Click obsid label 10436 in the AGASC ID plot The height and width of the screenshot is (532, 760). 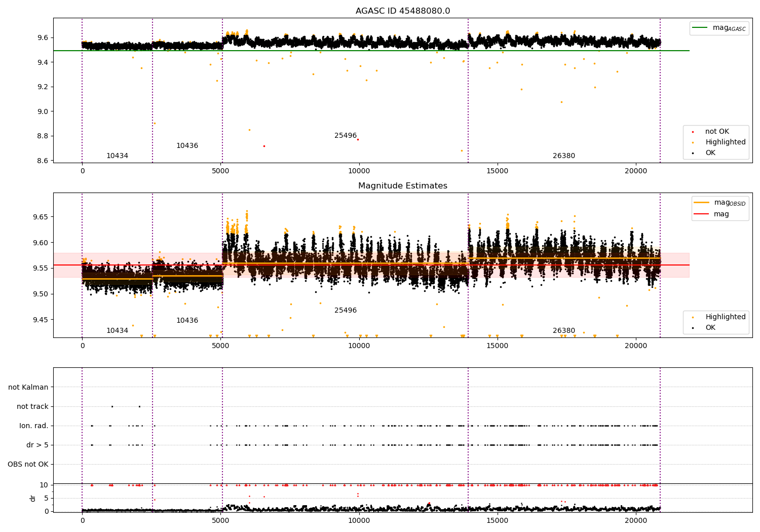click(x=187, y=146)
